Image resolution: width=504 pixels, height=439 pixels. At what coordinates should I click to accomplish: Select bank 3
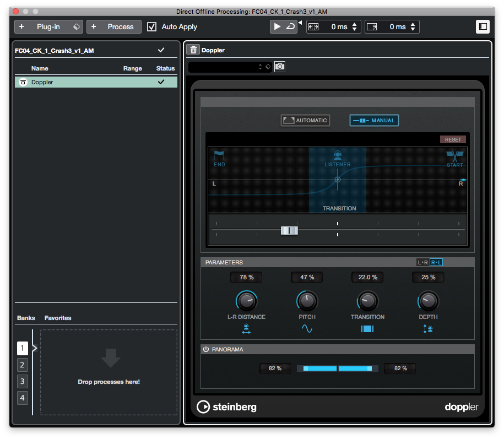pyautogui.click(x=22, y=382)
